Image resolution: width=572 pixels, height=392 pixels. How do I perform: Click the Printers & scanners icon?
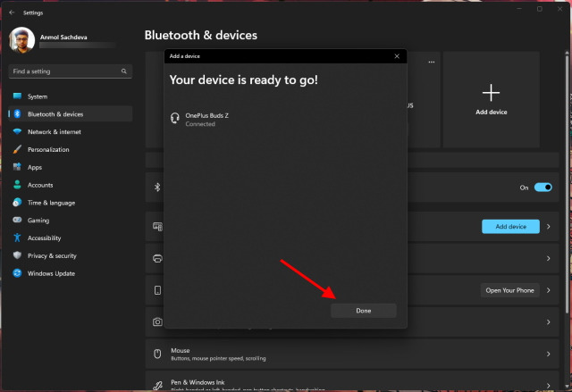[157, 259]
